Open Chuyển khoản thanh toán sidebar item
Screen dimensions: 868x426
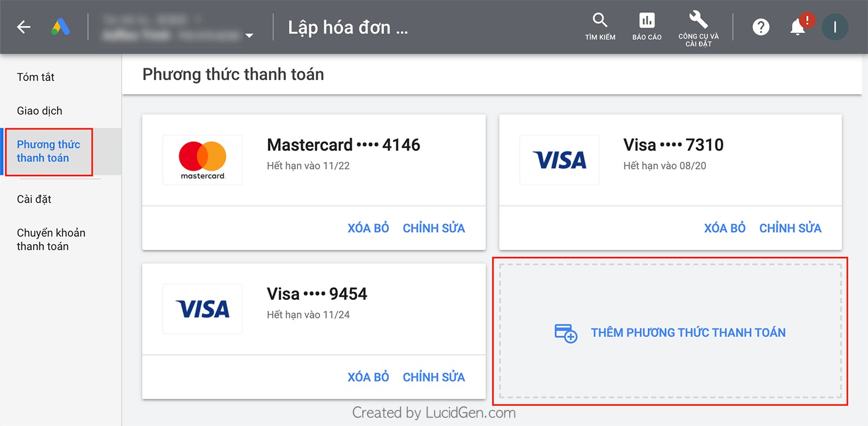[51, 239]
